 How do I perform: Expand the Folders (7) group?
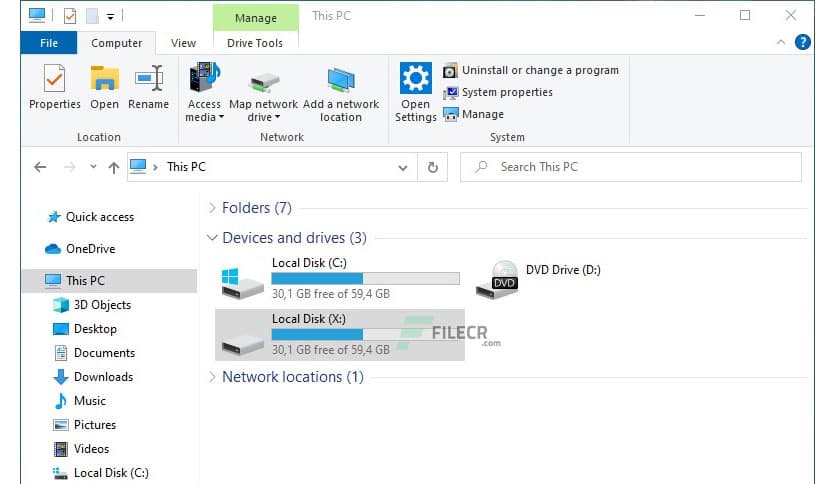pyautogui.click(x=212, y=207)
